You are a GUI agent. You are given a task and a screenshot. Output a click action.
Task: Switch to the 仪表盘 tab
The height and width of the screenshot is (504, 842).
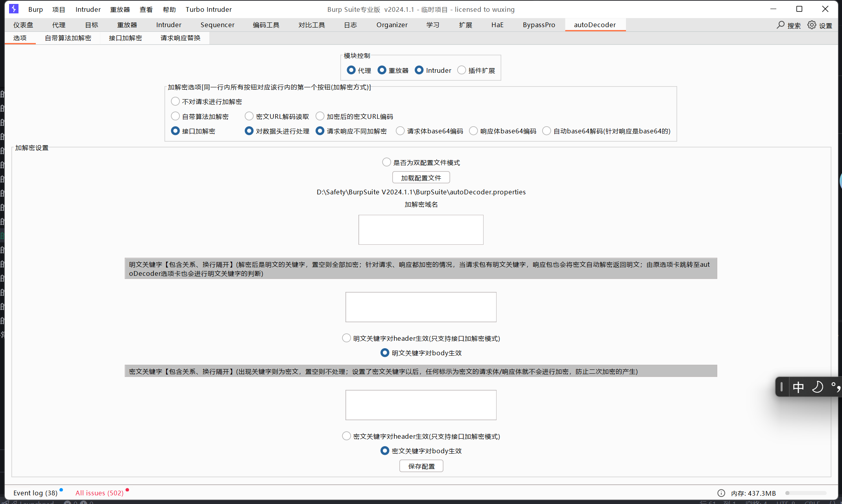click(x=23, y=25)
